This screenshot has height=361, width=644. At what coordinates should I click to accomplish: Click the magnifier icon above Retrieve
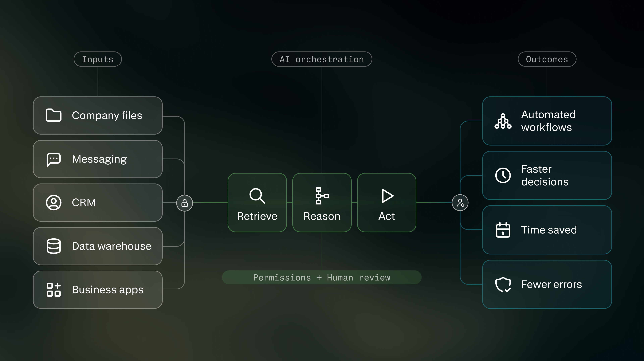click(257, 196)
